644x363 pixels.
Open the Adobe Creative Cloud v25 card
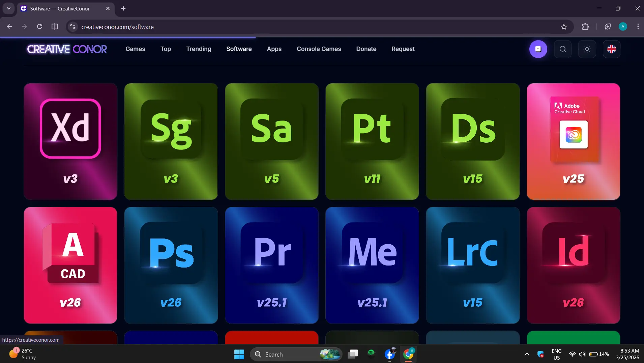tap(574, 141)
